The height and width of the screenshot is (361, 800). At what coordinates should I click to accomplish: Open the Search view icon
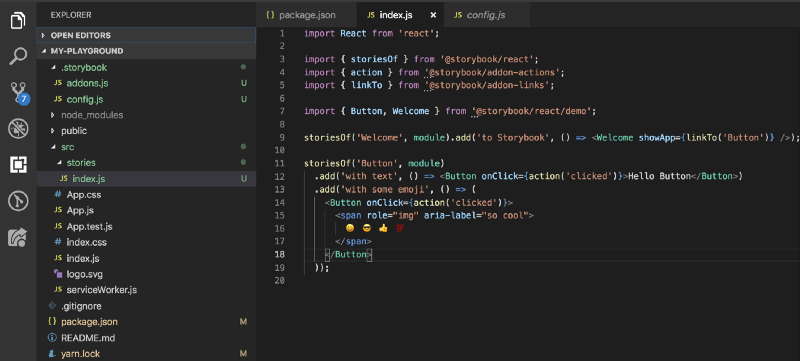pos(18,56)
